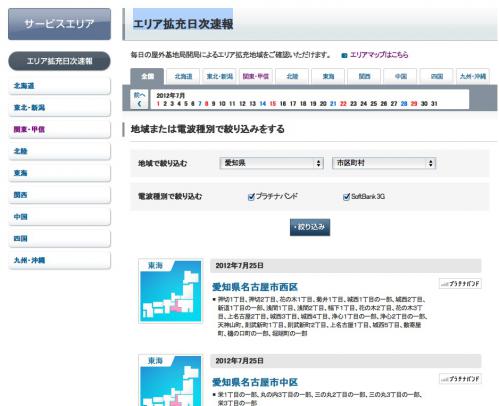Click プラチナバンド badge for 名古屋市西区
Viewport: 499px width, 406px height.
click(460, 284)
